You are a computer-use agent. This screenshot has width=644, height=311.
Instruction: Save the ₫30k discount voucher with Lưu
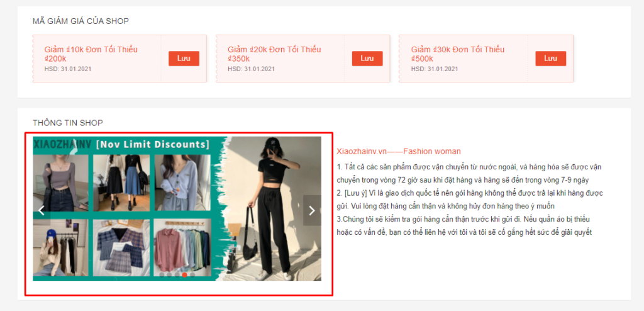[x=550, y=59]
